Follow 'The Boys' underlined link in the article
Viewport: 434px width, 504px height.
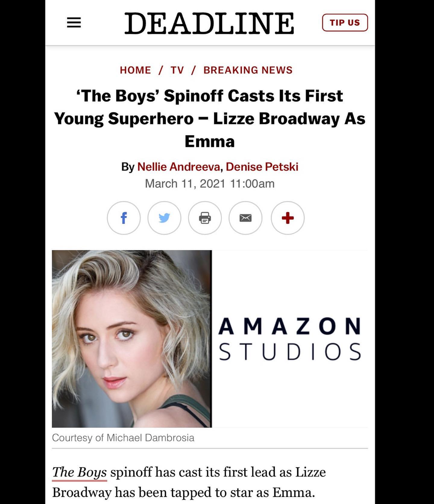[x=80, y=473]
